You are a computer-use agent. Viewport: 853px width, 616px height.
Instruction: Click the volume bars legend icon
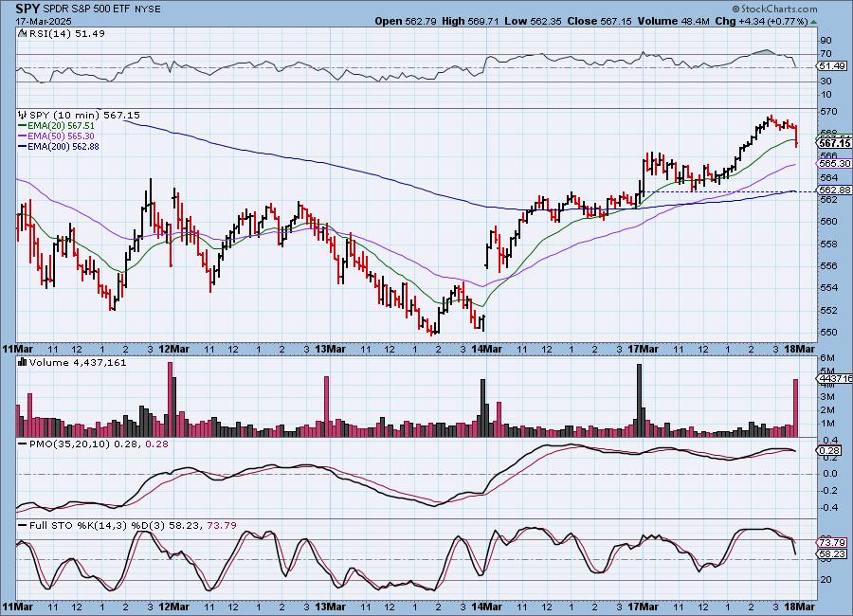click(23, 362)
